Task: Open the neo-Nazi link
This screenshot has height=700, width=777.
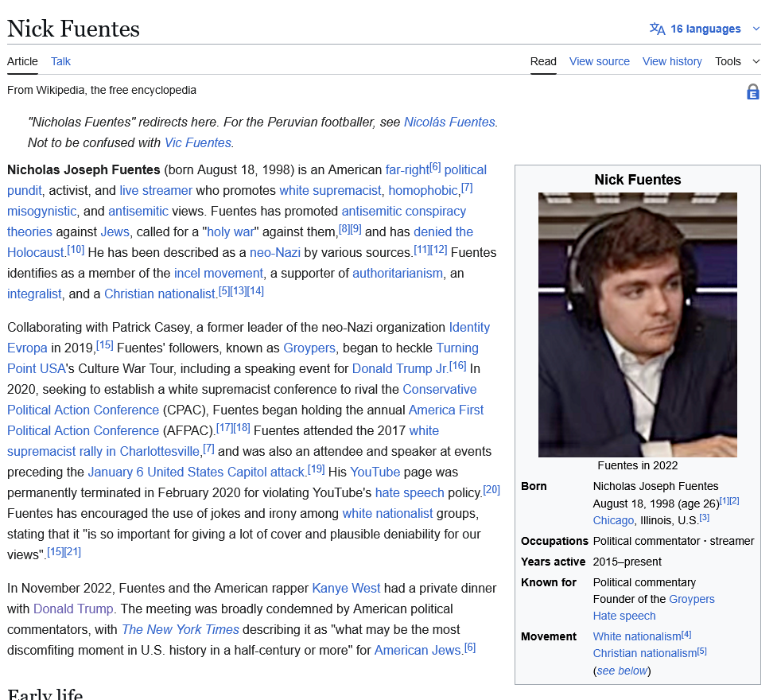Action: tap(275, 253)
